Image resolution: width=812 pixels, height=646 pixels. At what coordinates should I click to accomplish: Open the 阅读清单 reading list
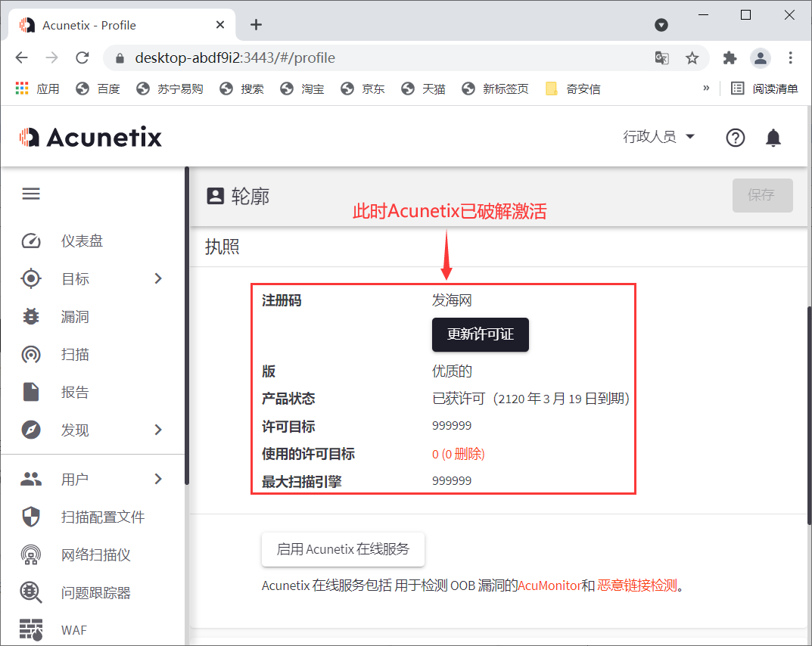tap(764, 89)
